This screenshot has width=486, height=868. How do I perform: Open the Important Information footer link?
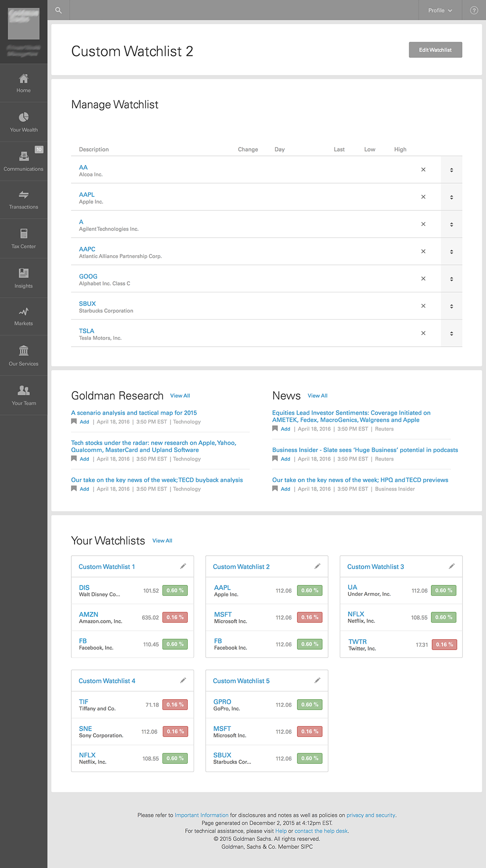click(202, 815)
